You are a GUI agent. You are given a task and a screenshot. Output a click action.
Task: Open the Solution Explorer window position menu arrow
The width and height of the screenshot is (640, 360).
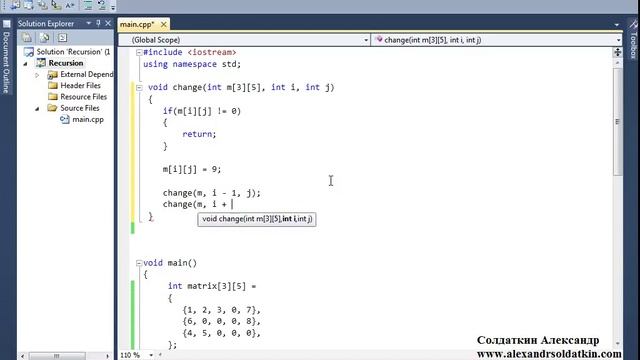tap(89, 23)
